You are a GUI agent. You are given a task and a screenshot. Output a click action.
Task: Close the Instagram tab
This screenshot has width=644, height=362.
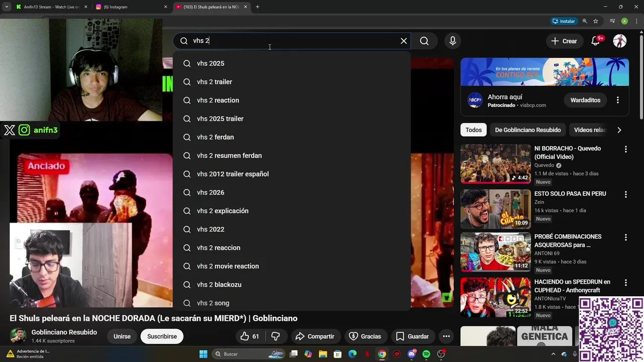click(x=166, y=7)
